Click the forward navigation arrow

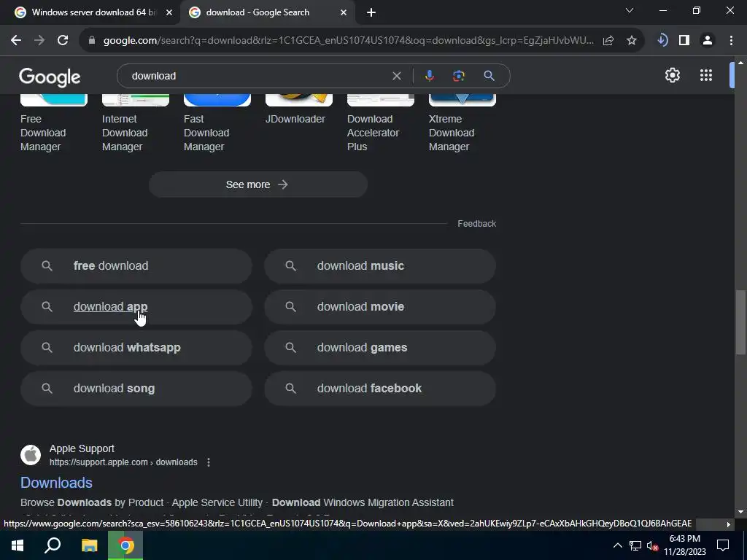pyautogui.click(x=39, y=41)
